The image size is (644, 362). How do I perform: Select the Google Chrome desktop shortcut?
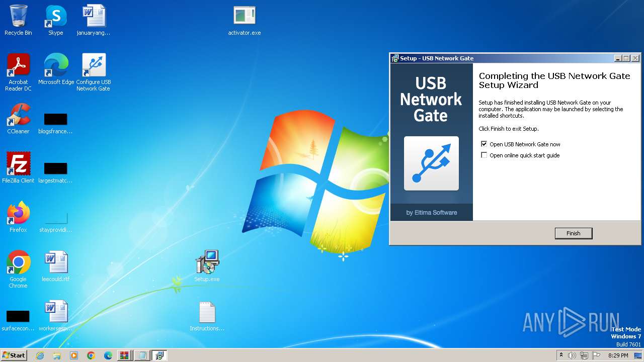click(x=18, y=269)
